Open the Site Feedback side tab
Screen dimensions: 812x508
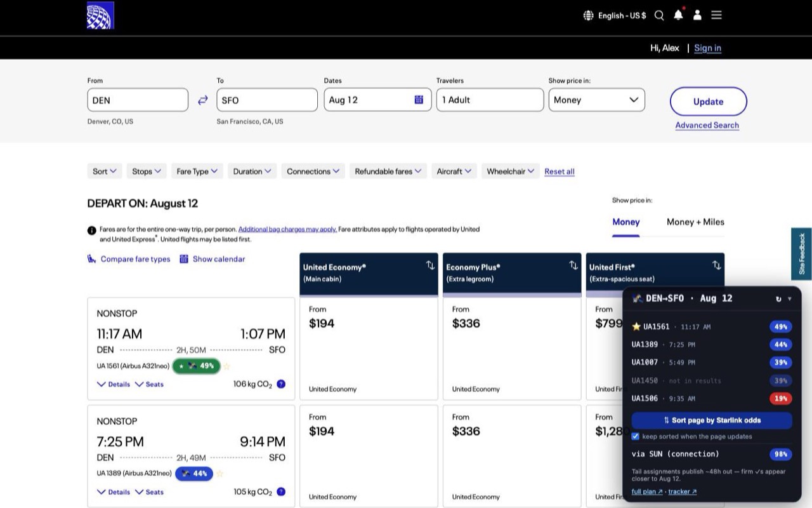pyautogui.click(x=801, y=254)
